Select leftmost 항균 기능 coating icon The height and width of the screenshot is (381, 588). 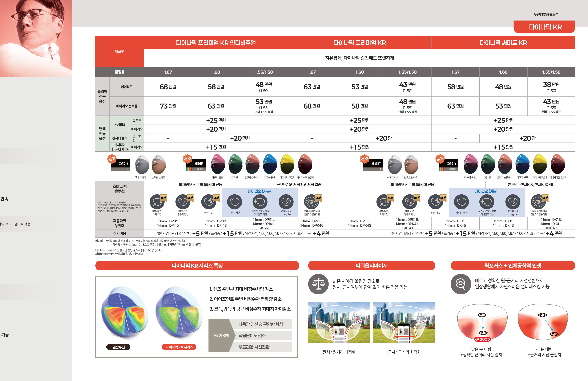[x=209, y=202]
